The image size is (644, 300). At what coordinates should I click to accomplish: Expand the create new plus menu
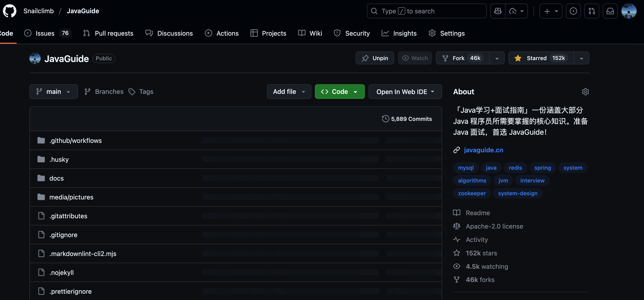pos(551,11)
